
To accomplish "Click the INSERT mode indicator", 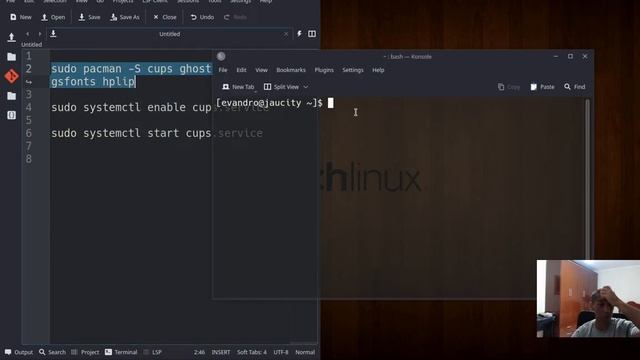I will [x=221, y=352].
